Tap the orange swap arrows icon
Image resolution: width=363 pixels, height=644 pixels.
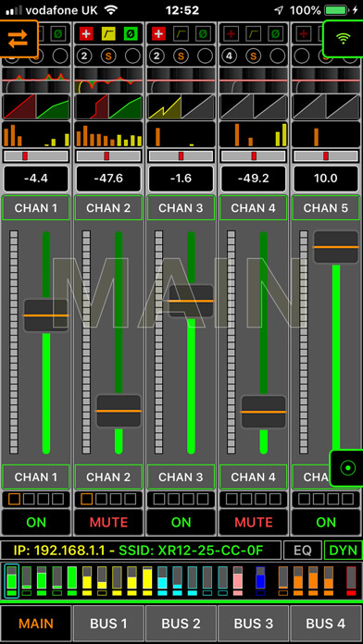click(x=18, y=38)
